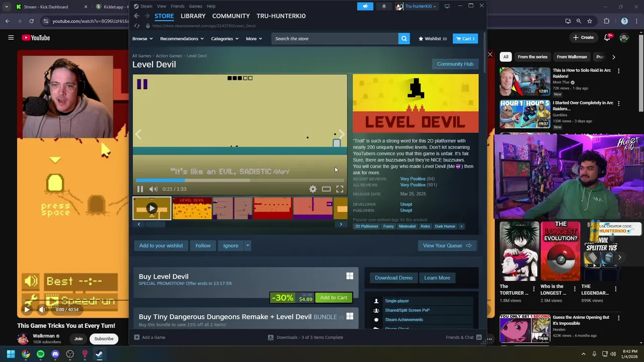Open Steam notifications bell
Viewport: 644px width, 362px height.
click(384, 6)
